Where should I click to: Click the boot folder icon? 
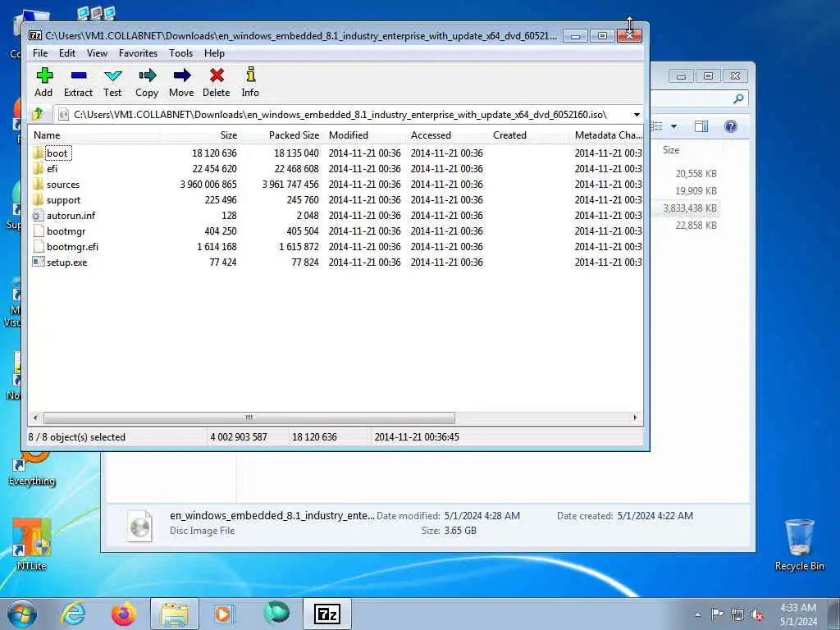[38, 153]
